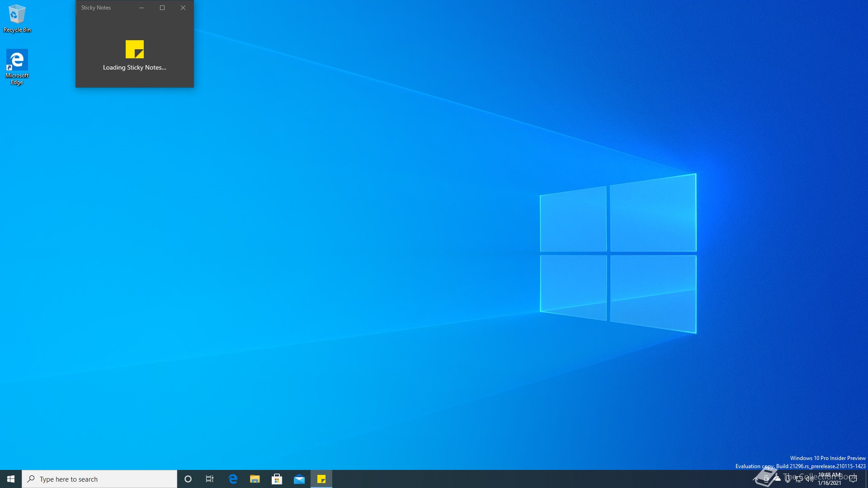The image size is (868, 488).
Task: Select the Microsoft Edge desktop shortcut
Action: point(17,66)
